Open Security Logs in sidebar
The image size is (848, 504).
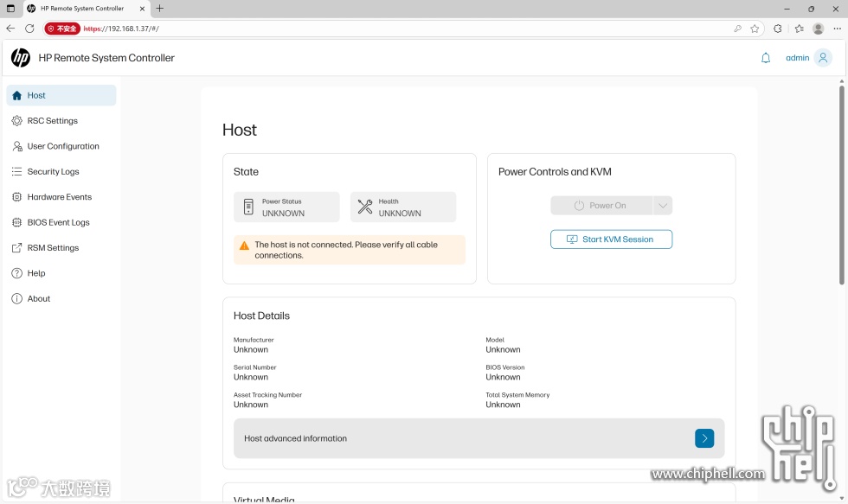(53, 172)
